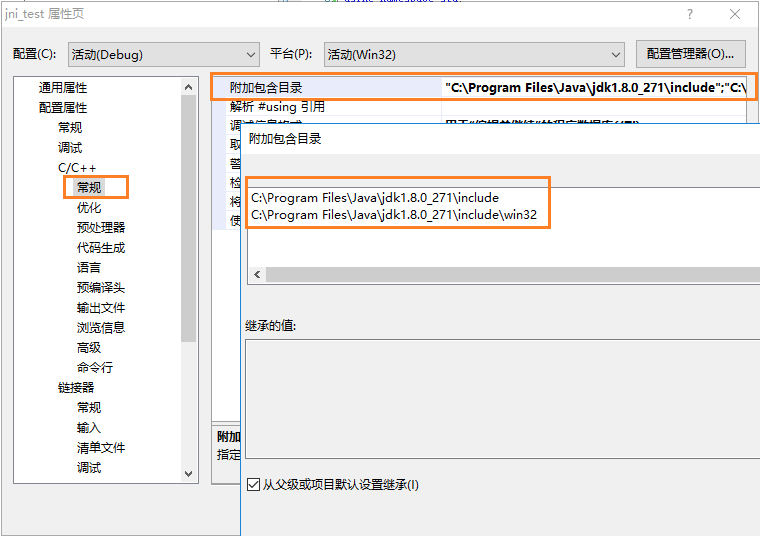
Task: Select 通用属性 in the tree
Action: 63,88
